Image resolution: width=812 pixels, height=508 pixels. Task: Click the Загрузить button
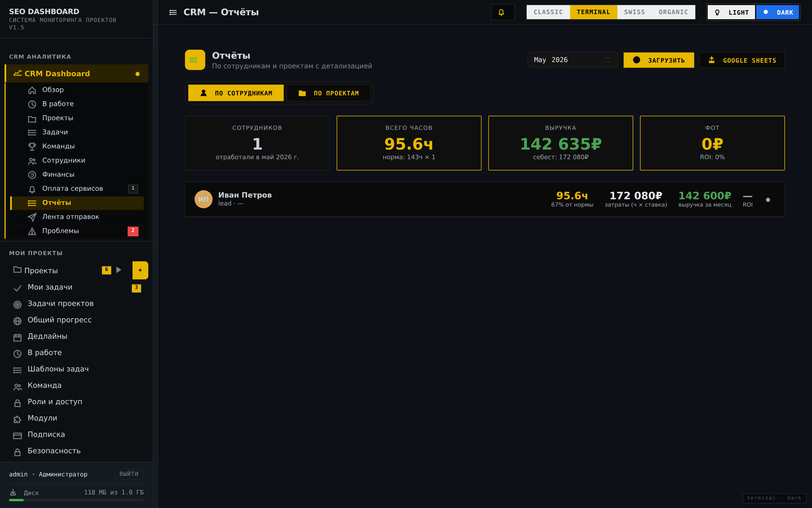[x=659, y=60]
